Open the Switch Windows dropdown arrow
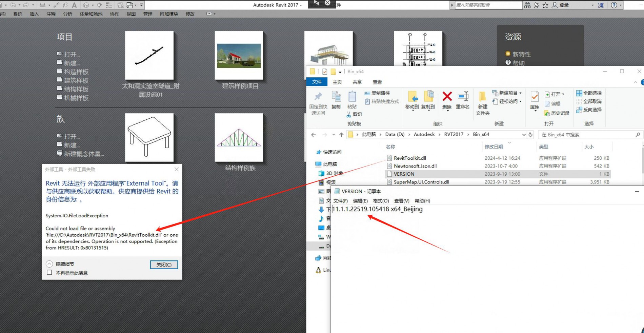 tap(136, 5)
